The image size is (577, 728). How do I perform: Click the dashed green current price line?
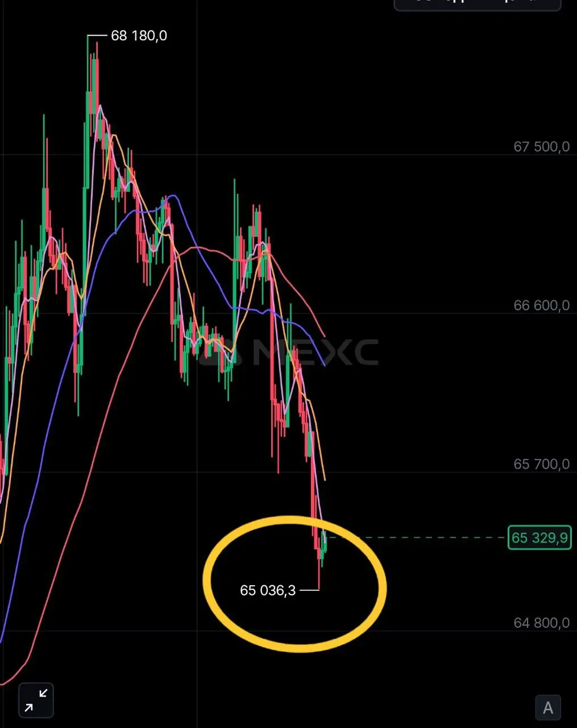(416, 537)
